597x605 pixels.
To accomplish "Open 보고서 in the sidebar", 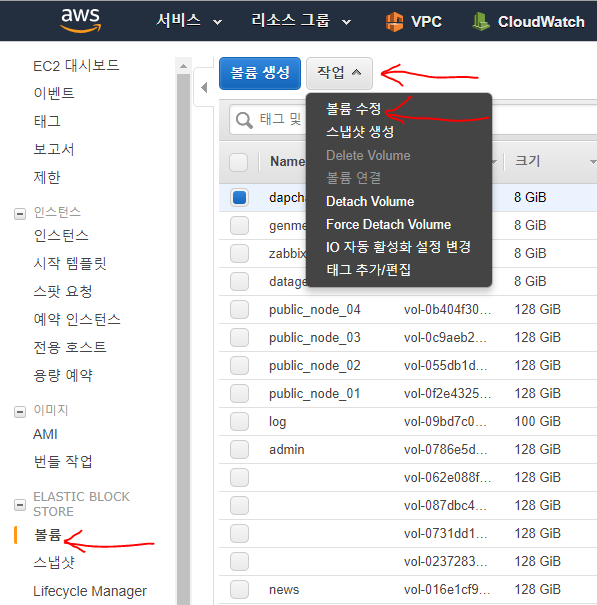I will tap(54, 149).
